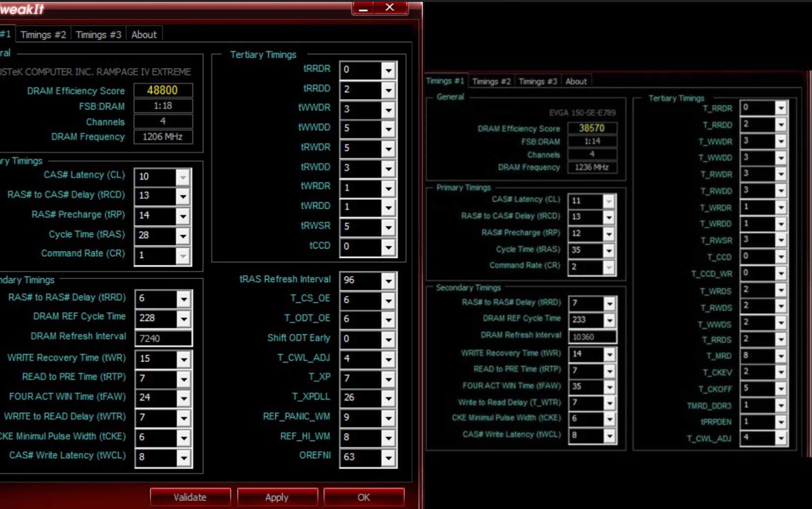This screenshot has width=812, height=509.
Task: Confirm with the OK button
Action: (x=363, y=497)
